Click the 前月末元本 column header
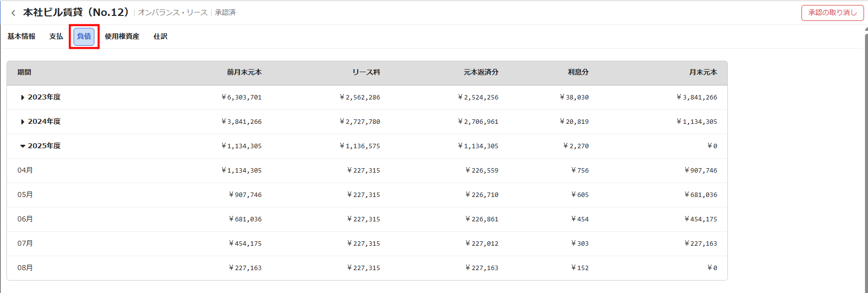This screenshot has height=293, width=868. (244, 73)
